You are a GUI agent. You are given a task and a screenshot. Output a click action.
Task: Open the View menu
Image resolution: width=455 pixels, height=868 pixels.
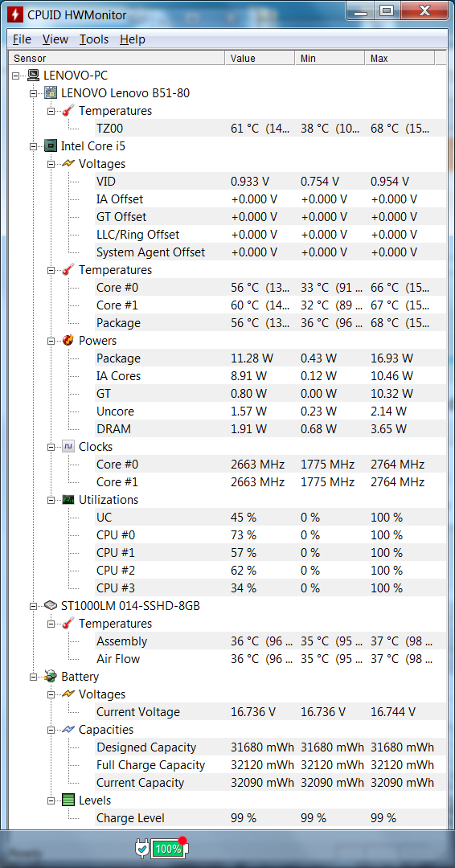pyautogui.click(x=55, y=39)
